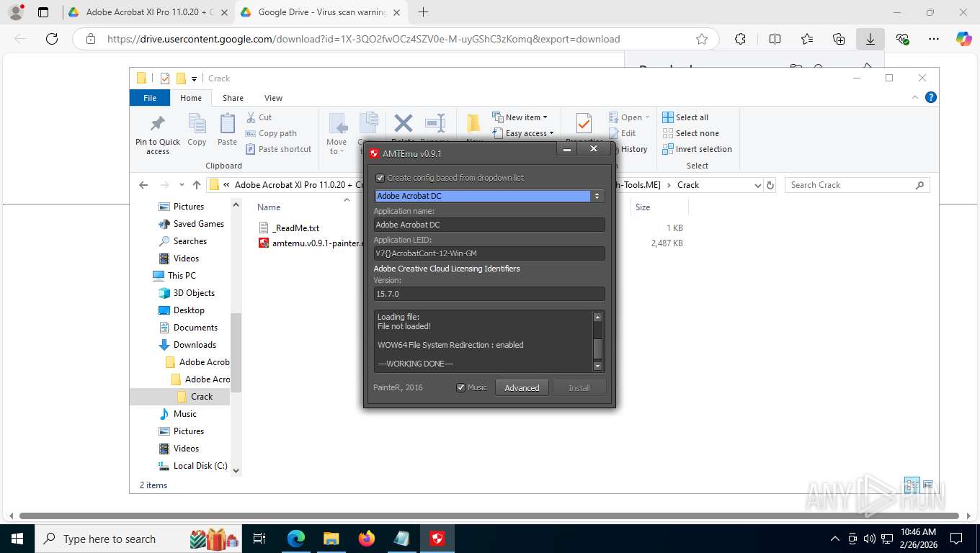The height and width of the screenshot is (553, 980).
Task: Click Select none in the ribbon
Action: coord(690,133)
